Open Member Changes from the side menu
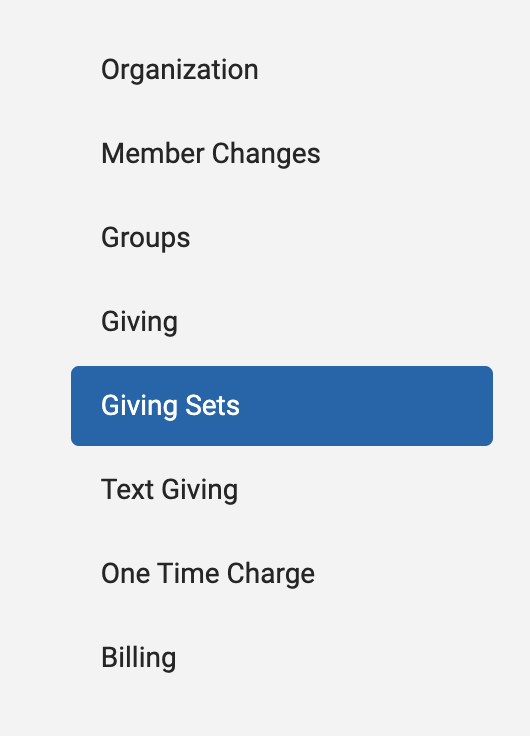This screenshot has width=530, height=736. click(x=282, y=154)
